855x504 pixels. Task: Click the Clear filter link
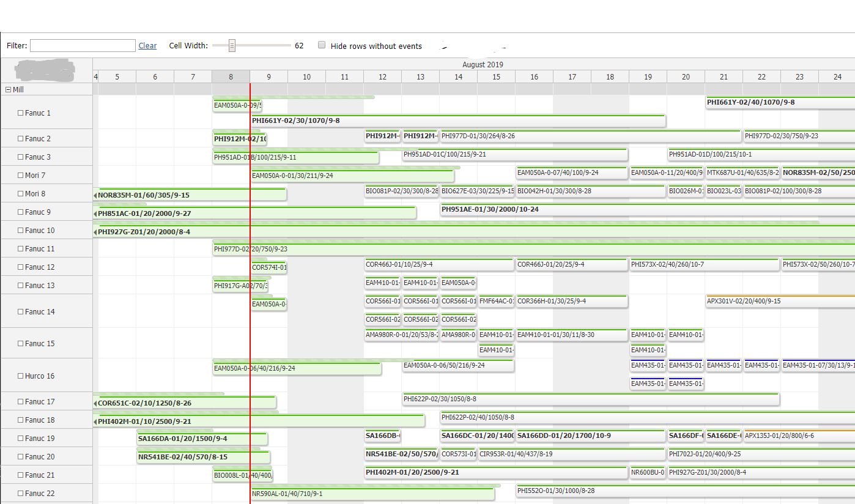pyautogui.click(x=147, y=46)
